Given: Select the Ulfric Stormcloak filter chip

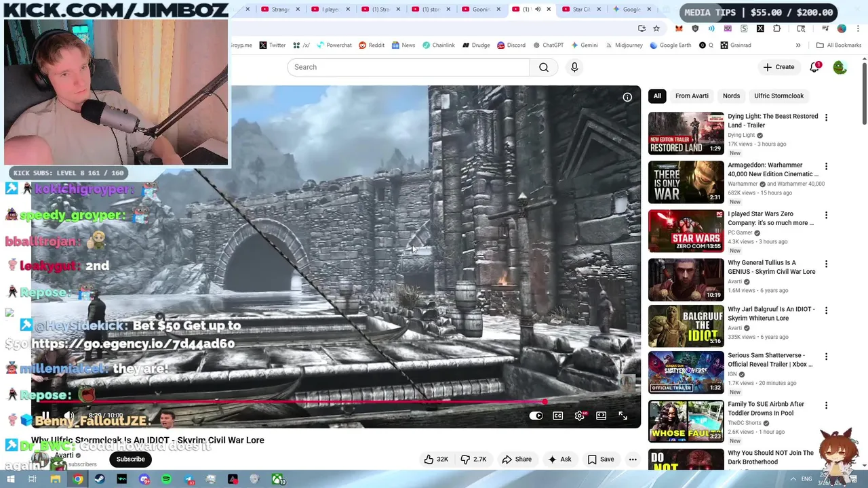Looking at the screenshot, I should coord(778,96).
